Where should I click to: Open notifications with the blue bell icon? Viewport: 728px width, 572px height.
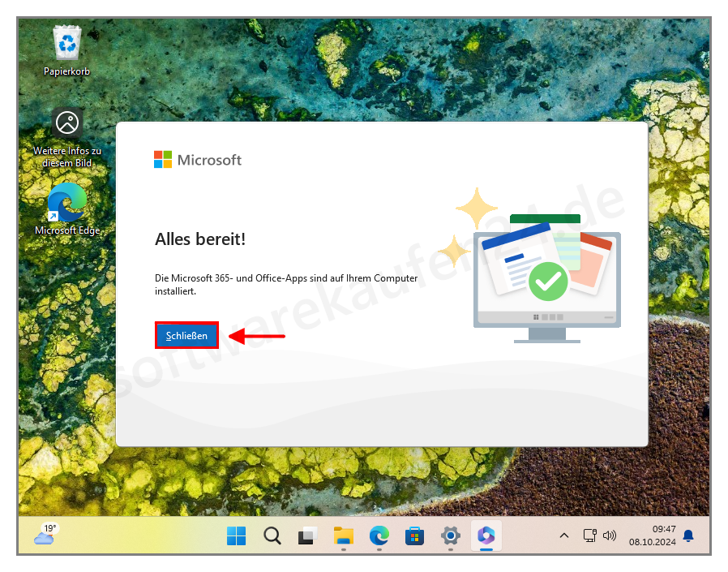point(688,536)
